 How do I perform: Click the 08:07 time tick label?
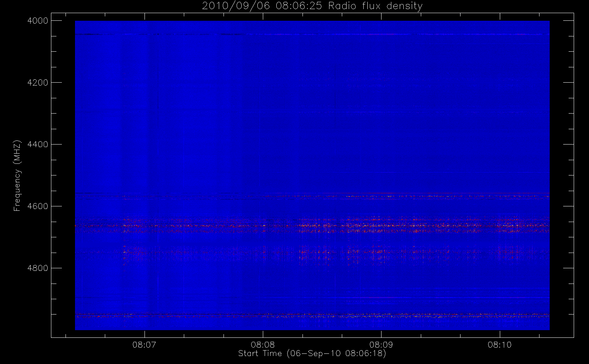[x=145, y=345]
